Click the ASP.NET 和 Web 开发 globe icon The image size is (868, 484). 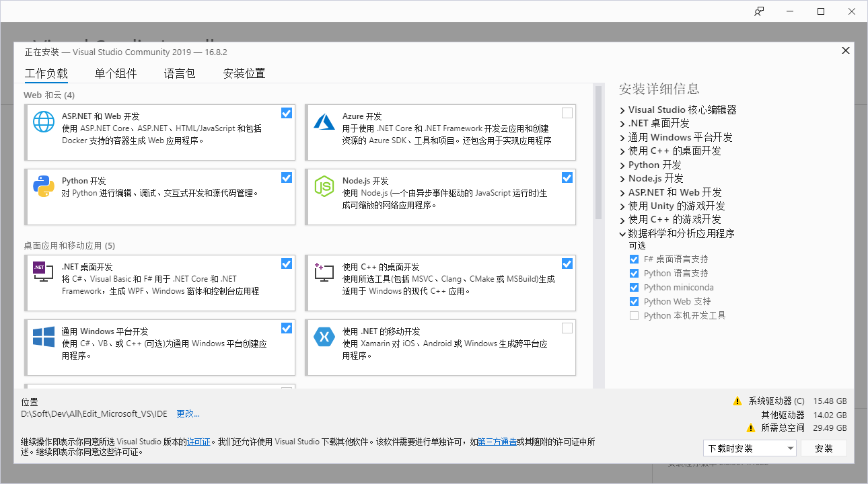[43, 122]
